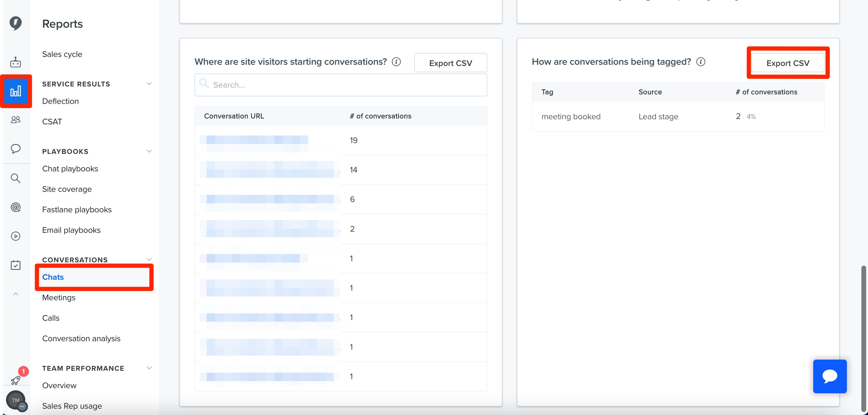Open the Conversations speech bubble icon
This screenshot has width=868, height=415.
[x=15, y=148]
